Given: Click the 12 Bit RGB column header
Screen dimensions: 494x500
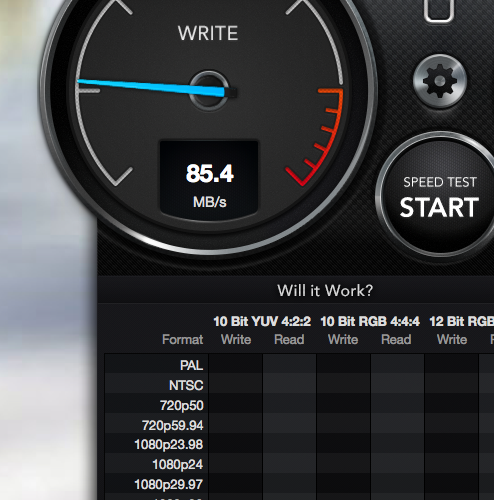Looking at the screenshot, I should click(462, 322).
